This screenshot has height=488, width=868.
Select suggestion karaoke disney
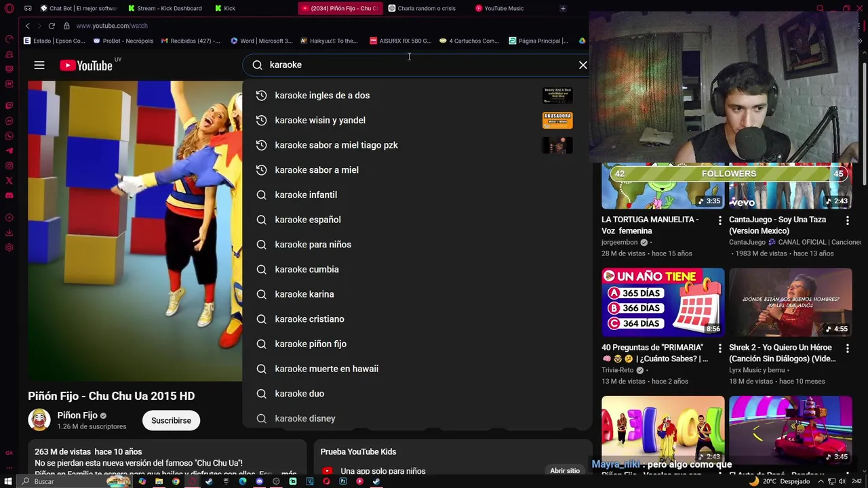[x=416, y=418]
